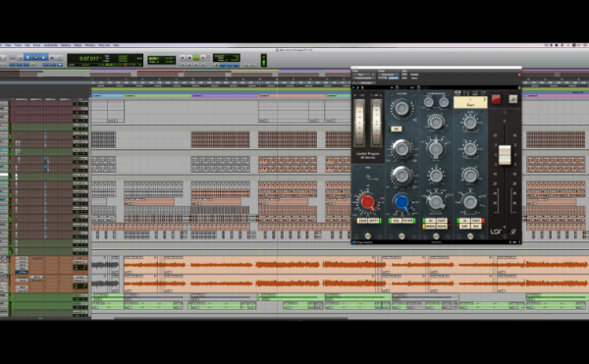Open the AudioSuite menu

click(x=51, y=45)
